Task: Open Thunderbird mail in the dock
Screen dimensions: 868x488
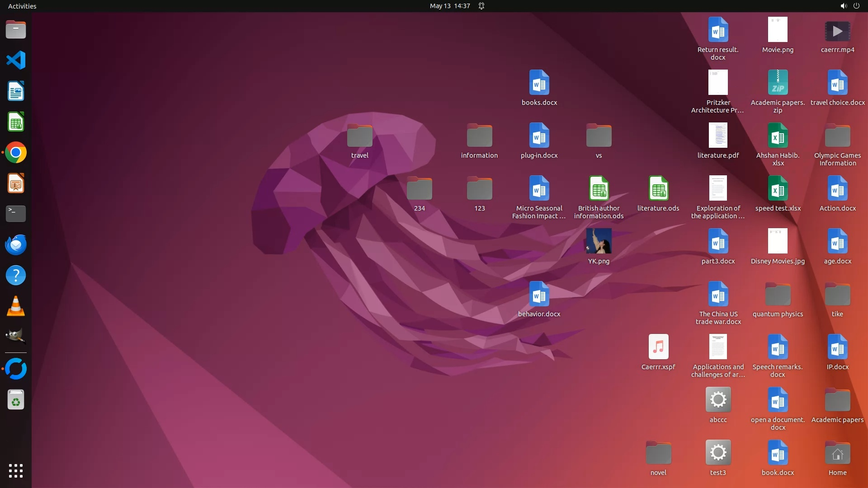Action: point(16,244)
